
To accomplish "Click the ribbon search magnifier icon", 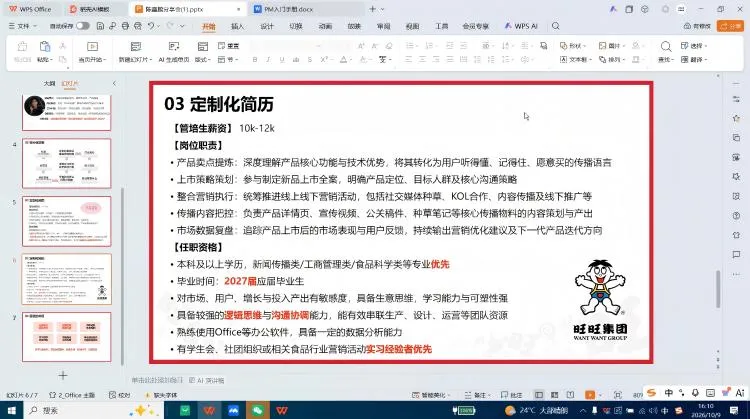I will (555, 26).
